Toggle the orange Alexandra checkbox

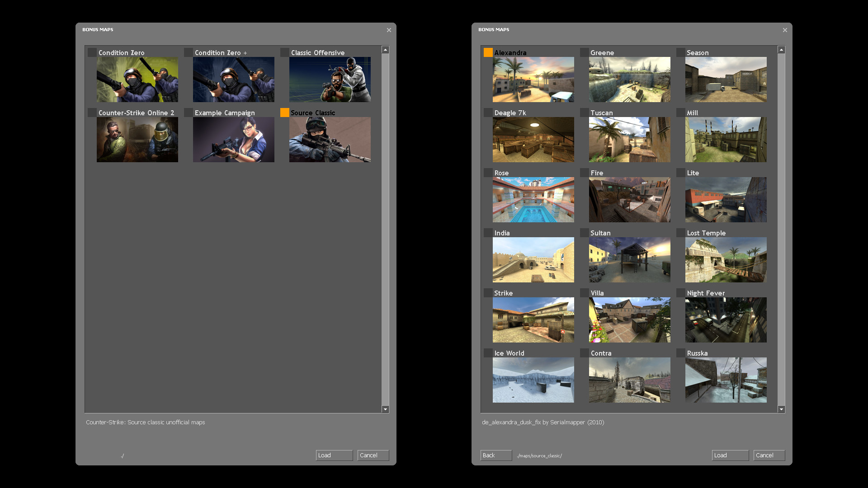click(488, 52)
